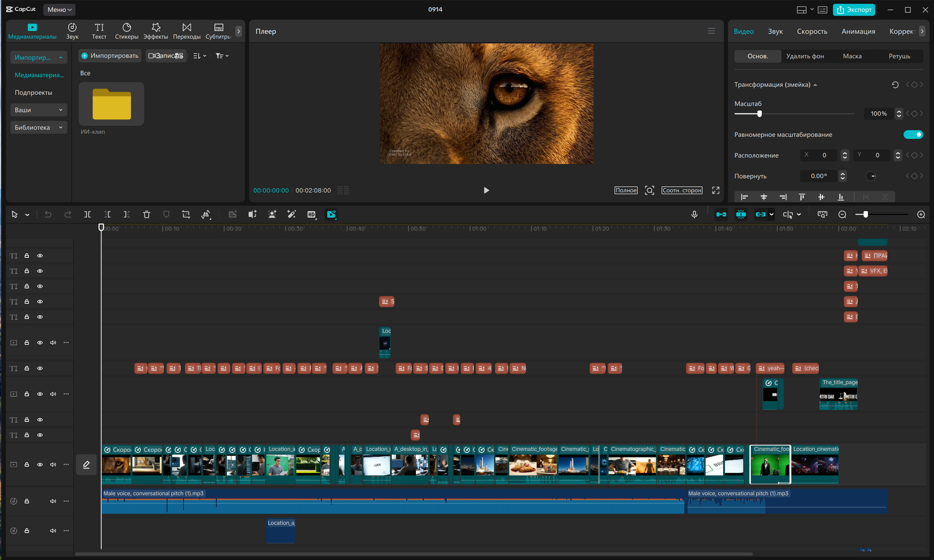Hide the main video track using the eye icon
Screen dimensions: 934x560
point(40,464)
